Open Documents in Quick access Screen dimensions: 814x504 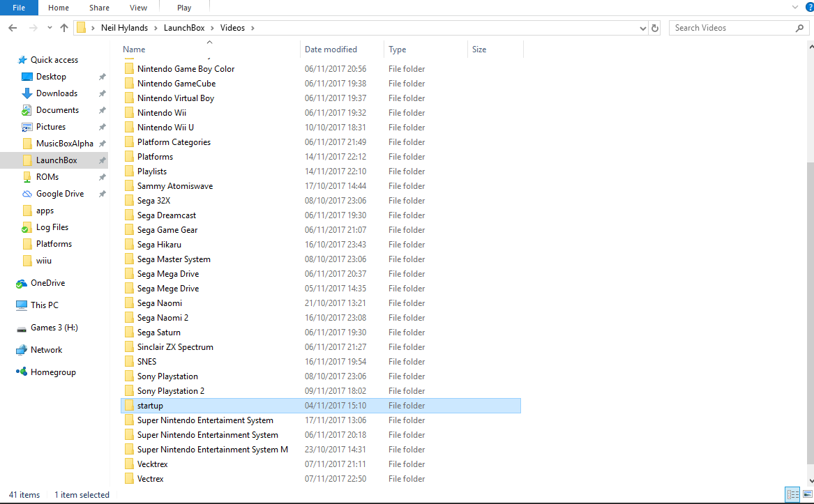click(57, 110)
